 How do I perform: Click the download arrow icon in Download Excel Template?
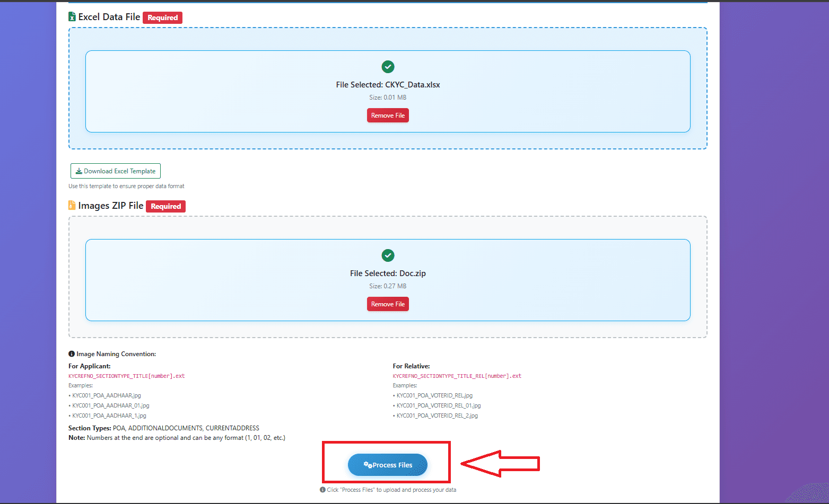click(x=78, y=171)
